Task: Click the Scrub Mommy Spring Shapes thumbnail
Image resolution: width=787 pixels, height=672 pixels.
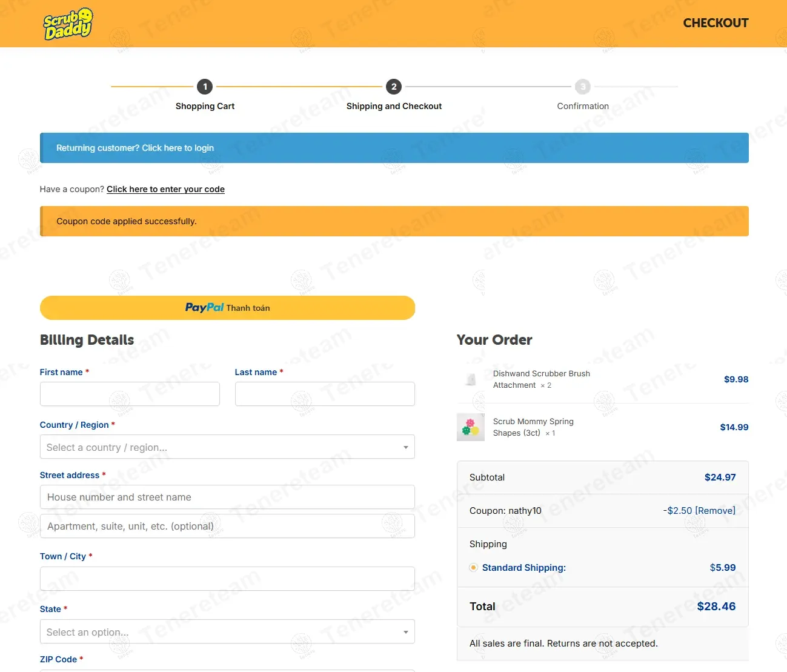Action: click(x=471, y=427)
